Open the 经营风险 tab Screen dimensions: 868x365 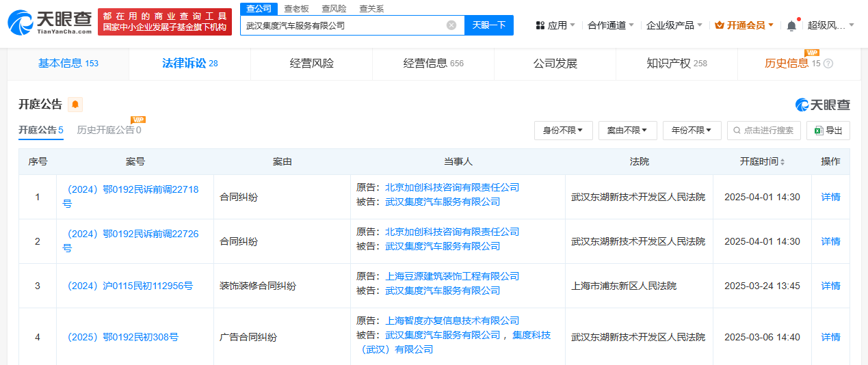coord(312,64)
